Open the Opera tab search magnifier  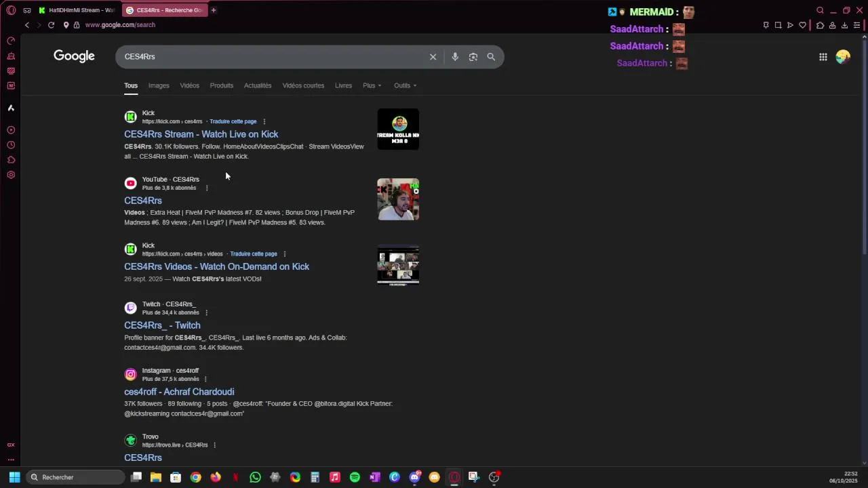click(x=820, y=10)
